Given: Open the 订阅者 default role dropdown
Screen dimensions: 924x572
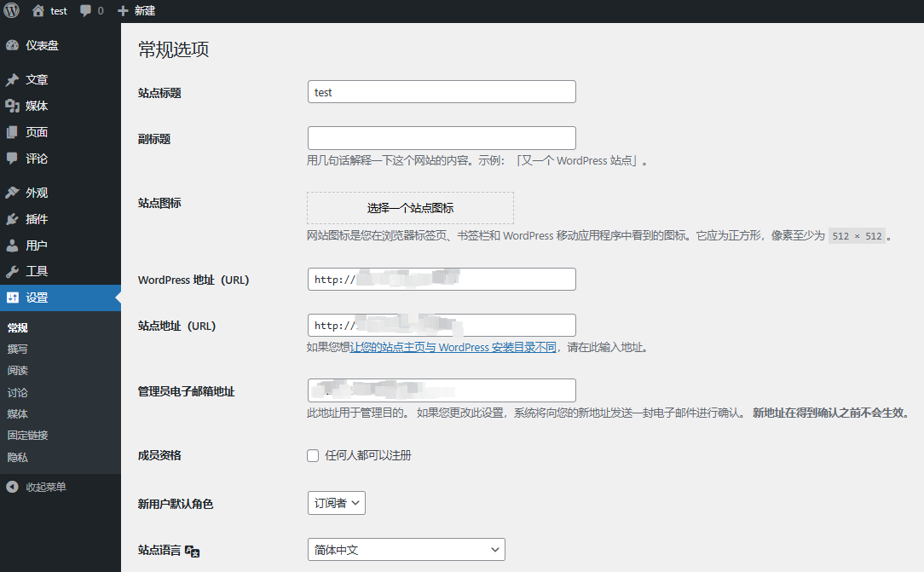Looking at the screenshot, I should 337,503.
